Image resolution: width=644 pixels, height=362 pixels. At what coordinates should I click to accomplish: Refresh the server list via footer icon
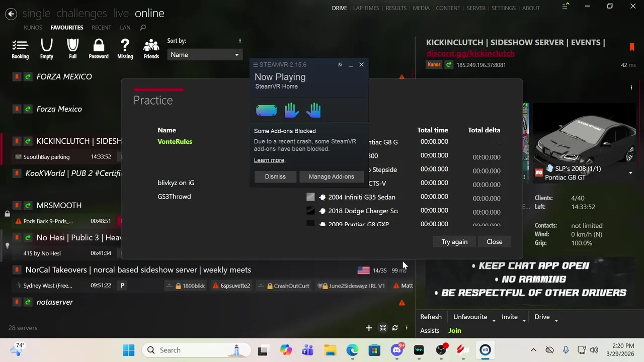[x=395, y=328]
